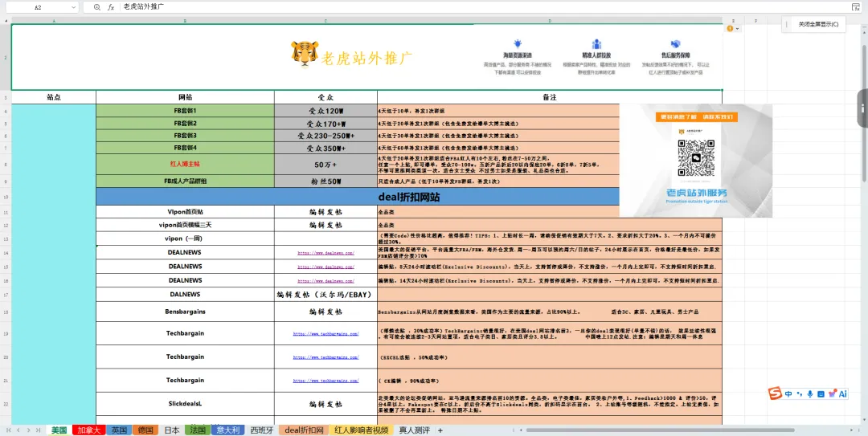Click the fx insert function icon
Viewport: 868px width, 436px height.
point(111,7)
